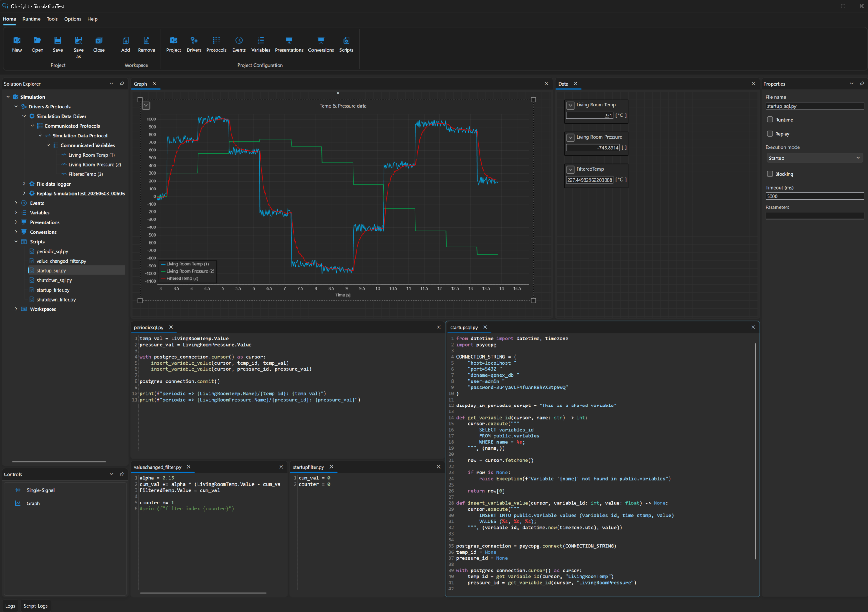Screen dimensions: 868x612
Task: Open the Conversions configuration icon
Action: 321,40
